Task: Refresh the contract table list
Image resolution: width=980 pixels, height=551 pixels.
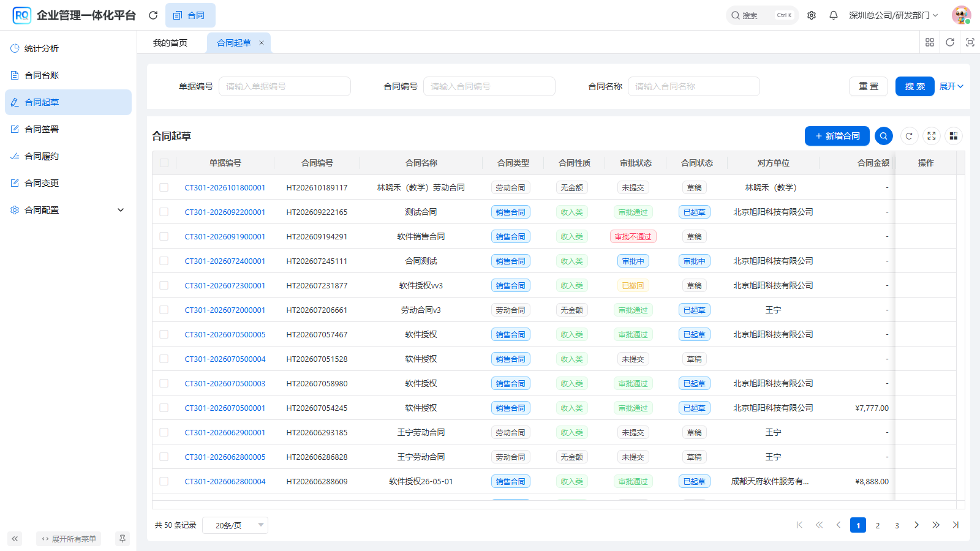Action: [909, 136]
